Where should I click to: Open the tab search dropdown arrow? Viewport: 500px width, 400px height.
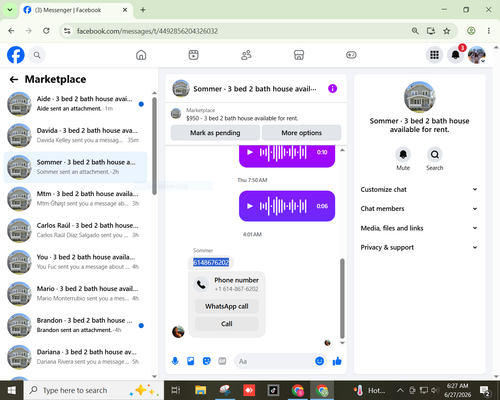[10, 10]
